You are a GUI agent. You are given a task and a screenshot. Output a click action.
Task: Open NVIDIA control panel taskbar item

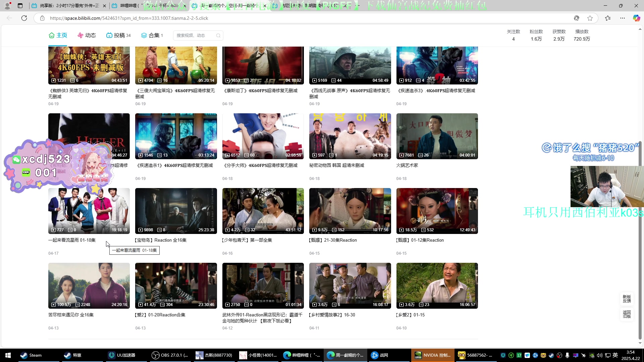click(x=433, y=355)
